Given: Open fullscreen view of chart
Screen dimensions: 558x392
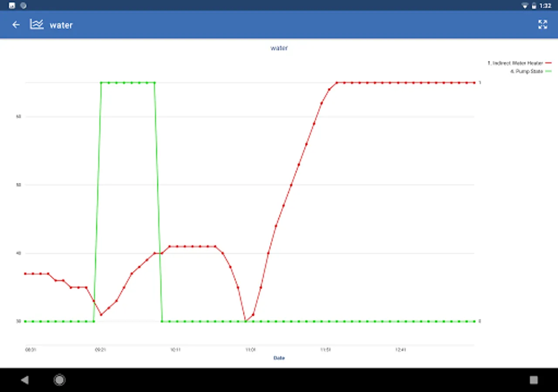Looking at the screenshot, I should pyautogui.click(x=542, y=24).
